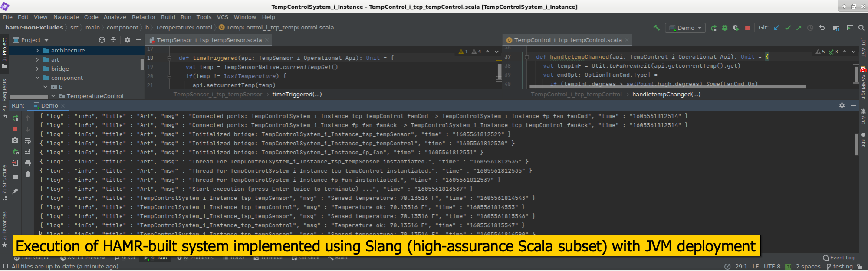Click the Run console vertical scrollbar
The height and width of the screenshot is (271, 868).
tap(856, 143)
